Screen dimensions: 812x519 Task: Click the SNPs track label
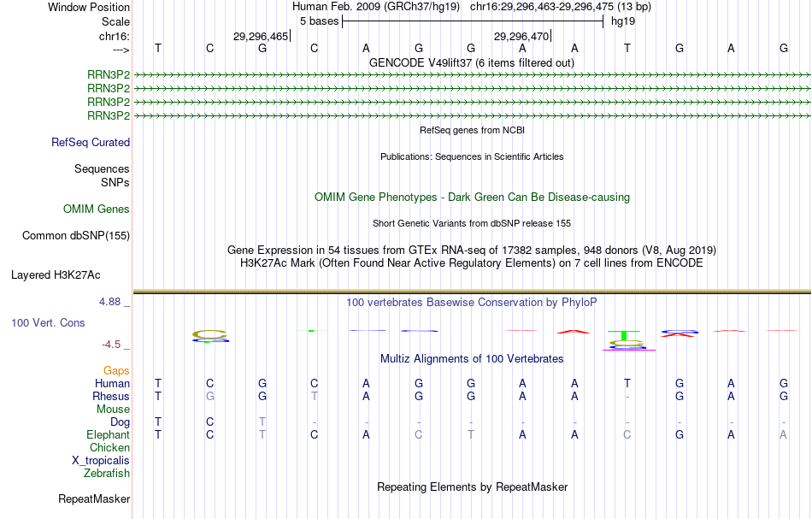click(115, 182)
